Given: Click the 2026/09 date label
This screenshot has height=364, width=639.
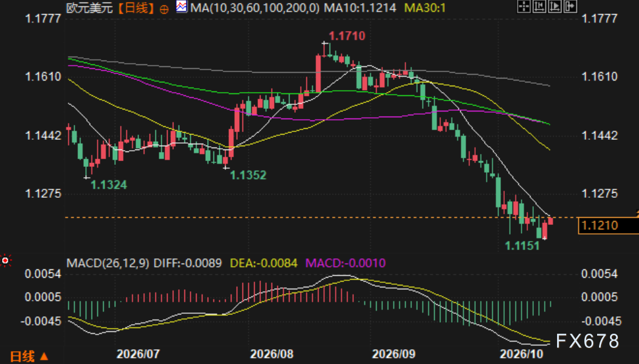Looking at the screenshot, I should click(x=394, y=354).
